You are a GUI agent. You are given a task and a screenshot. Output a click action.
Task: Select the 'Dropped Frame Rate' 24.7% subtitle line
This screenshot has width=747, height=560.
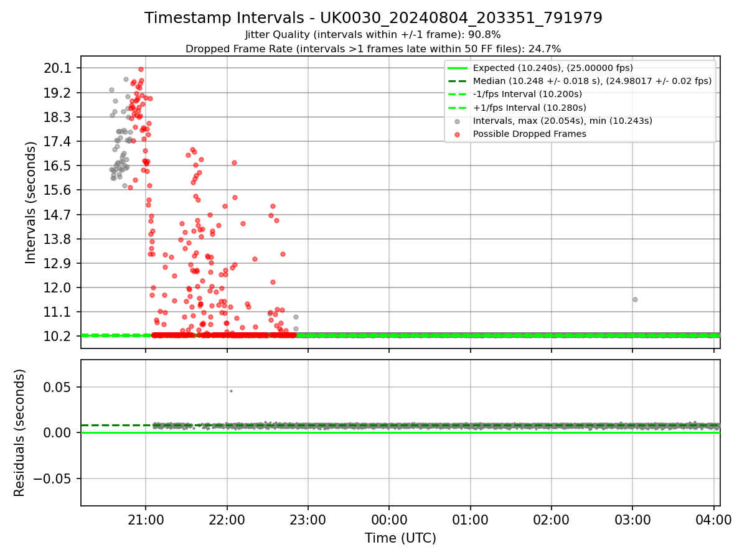[374, 49]
